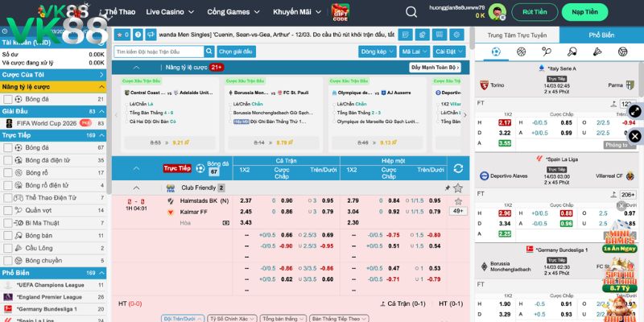This screenshot has height=322, width=644.
Task: Select the table tennis sport icon
Action: [x=572, y=52]
